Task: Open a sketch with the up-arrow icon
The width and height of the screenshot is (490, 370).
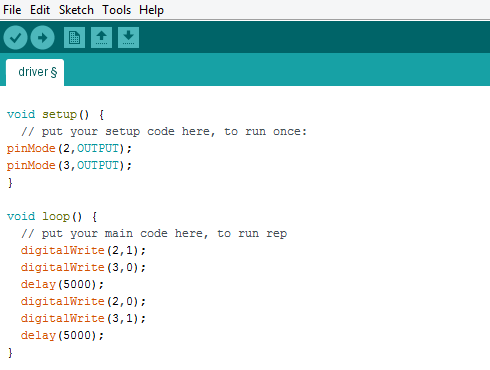Action: pos(101,37)
